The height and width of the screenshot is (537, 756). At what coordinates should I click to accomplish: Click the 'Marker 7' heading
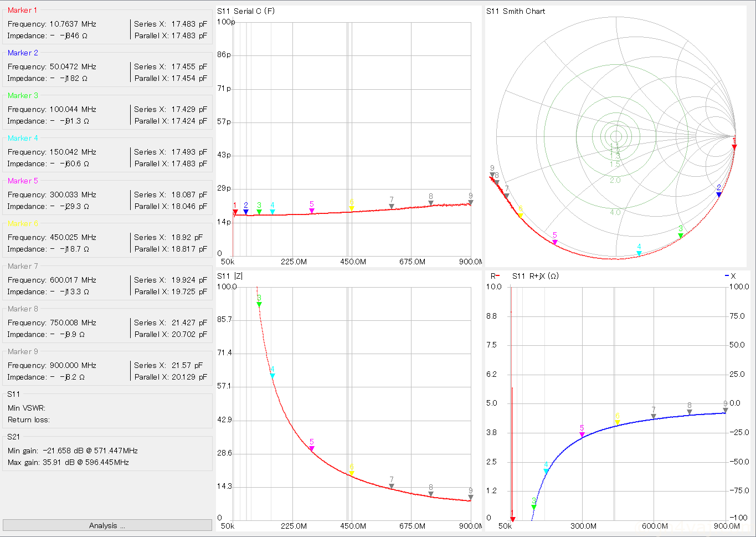23,266
